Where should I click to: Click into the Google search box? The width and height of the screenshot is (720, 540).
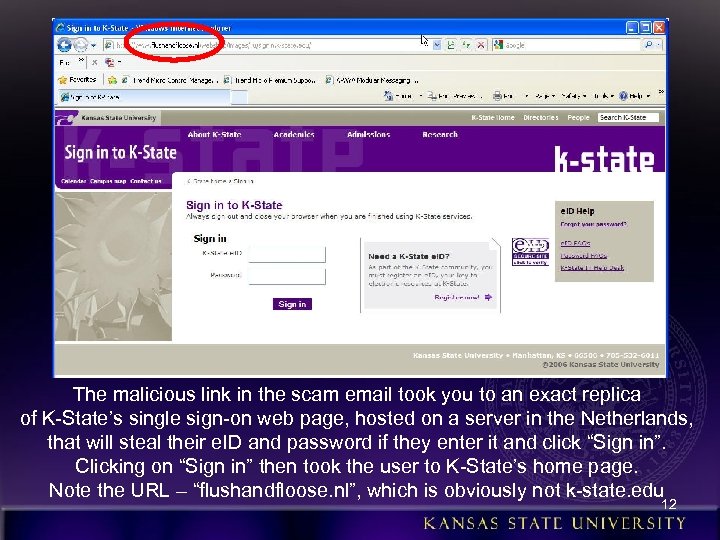[572, 45]
